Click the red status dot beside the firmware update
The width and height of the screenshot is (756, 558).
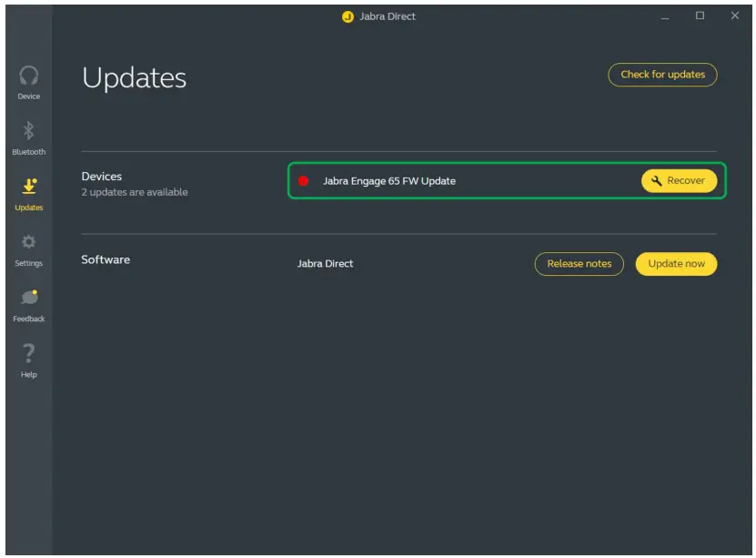(x=306, y=179)
